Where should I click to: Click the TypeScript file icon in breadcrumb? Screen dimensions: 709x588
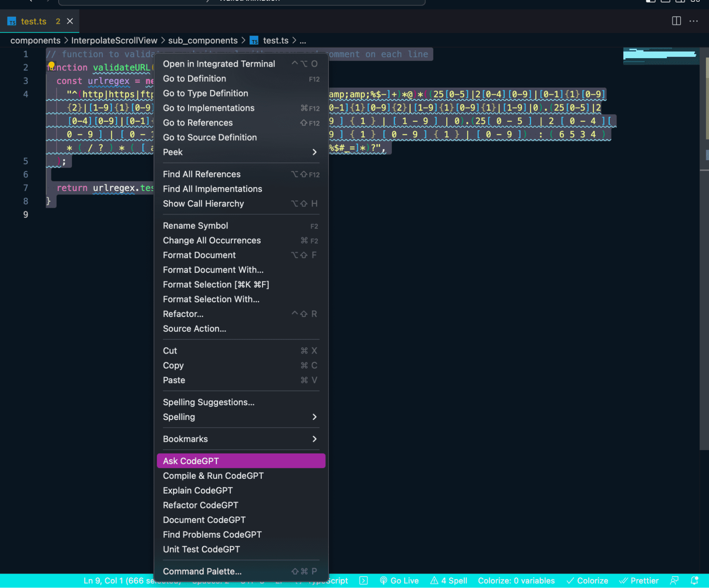(x=254, y=41)
